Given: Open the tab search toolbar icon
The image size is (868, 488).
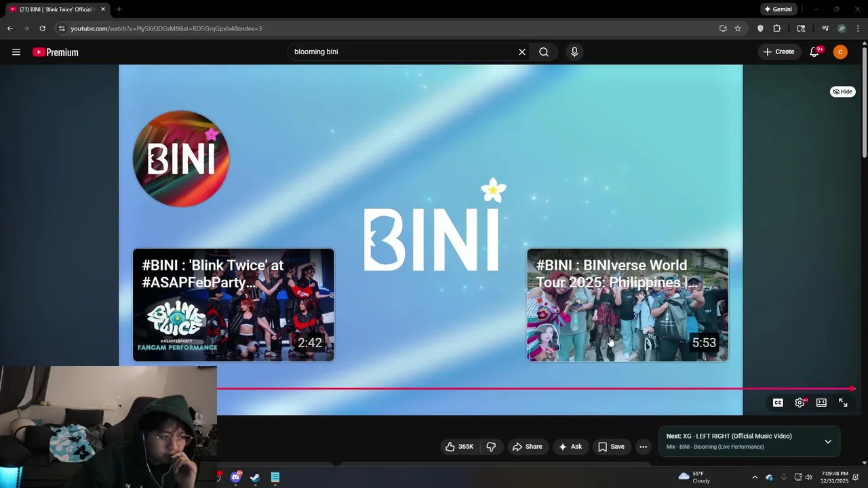Looking at the screenshot, I should coord(801,28).
